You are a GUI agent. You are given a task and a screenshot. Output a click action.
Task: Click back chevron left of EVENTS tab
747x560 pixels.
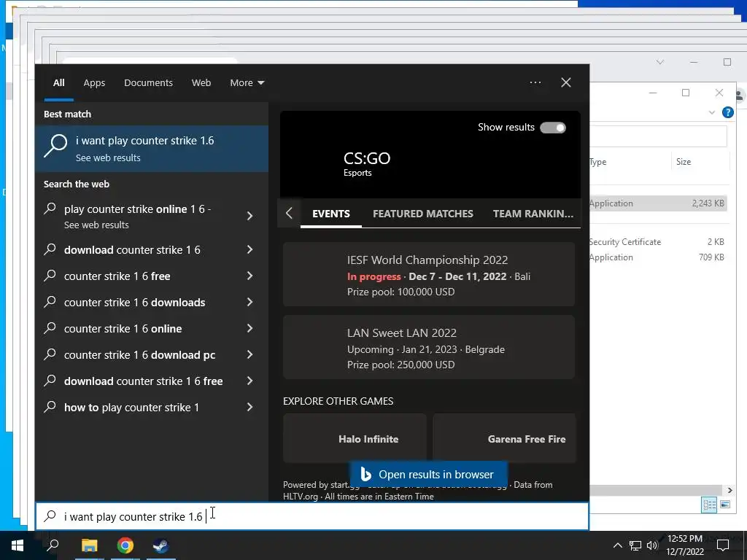[x=289, y=214]
